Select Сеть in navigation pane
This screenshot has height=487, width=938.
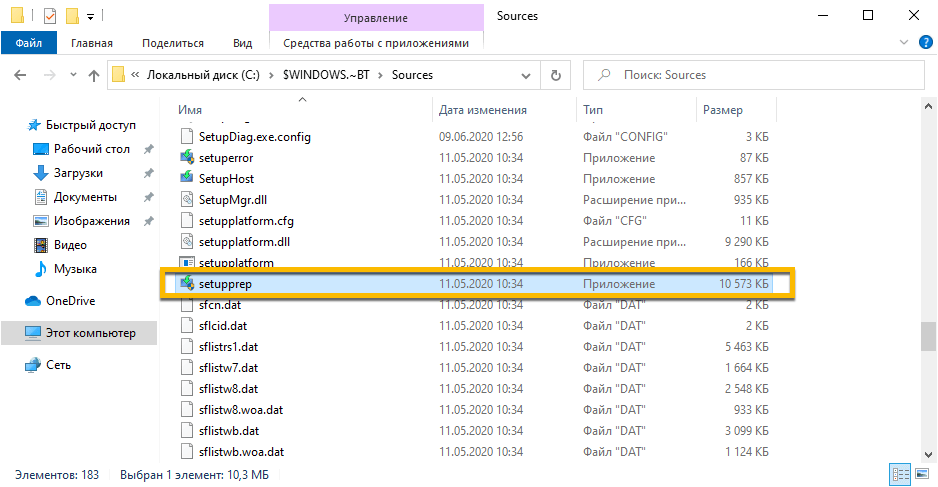point(58,365)
